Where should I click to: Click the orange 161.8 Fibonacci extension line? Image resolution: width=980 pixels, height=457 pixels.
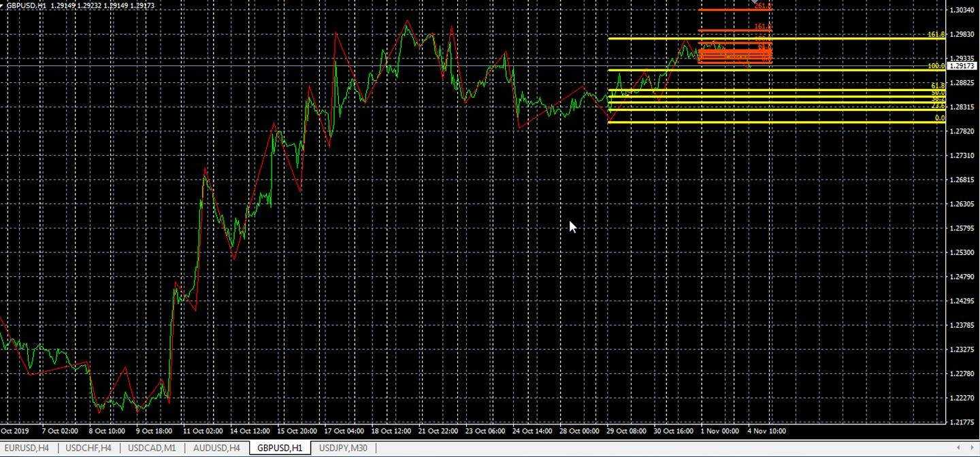728,31
